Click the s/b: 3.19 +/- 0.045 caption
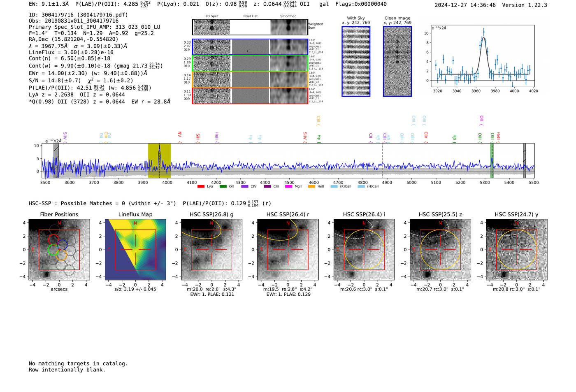Image resolution: width=576 pixels, height=392 pixels. click(135, 289)
